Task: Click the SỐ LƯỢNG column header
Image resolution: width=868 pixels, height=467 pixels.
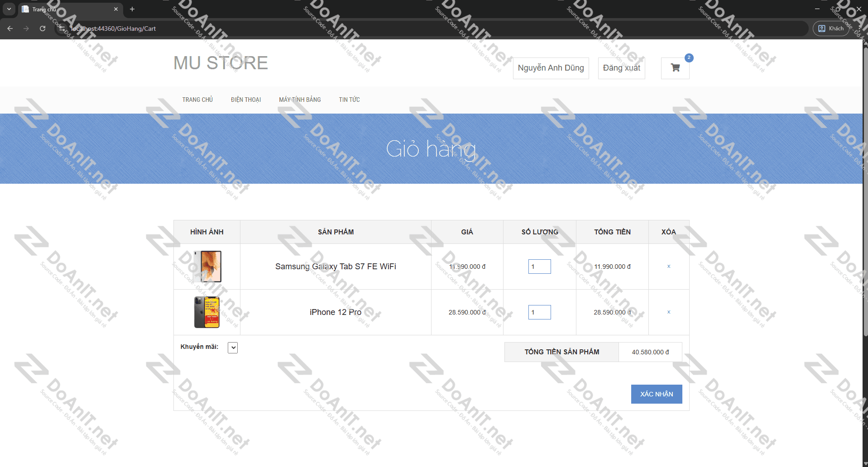Action: click(540, 232)
